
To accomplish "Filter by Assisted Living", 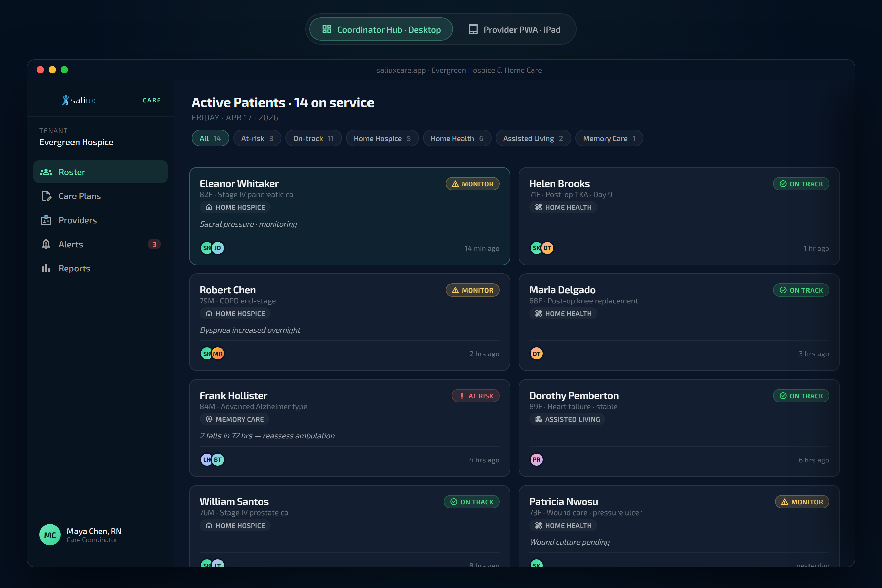I will [533, 138].
